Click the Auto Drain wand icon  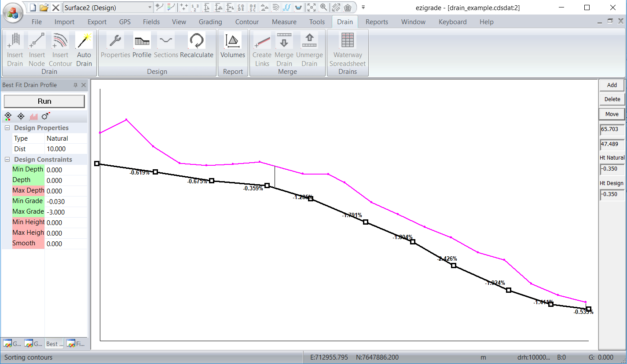click(84, 41)
